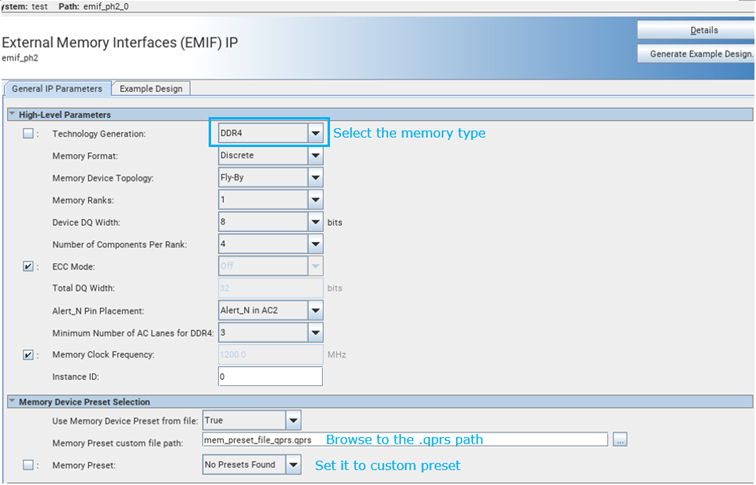Click the 'Technology Generation:' label

coord(99,134)
